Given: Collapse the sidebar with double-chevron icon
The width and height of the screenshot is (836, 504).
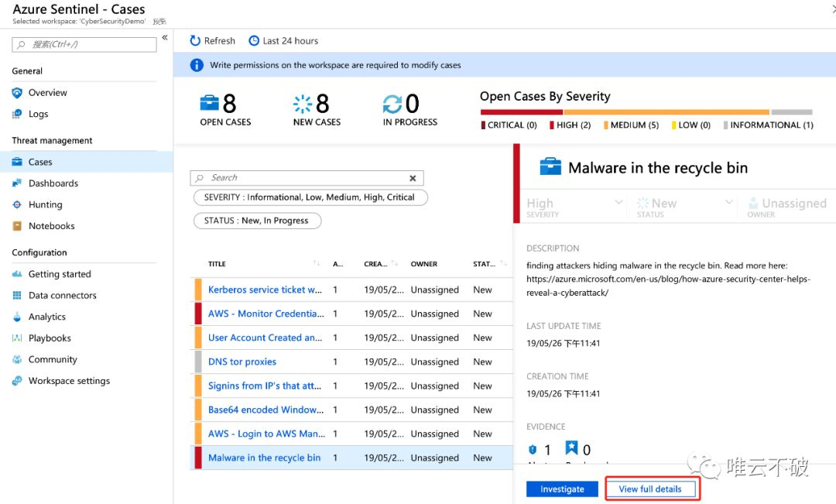Looking at the screenshot, I should (165, 37).
